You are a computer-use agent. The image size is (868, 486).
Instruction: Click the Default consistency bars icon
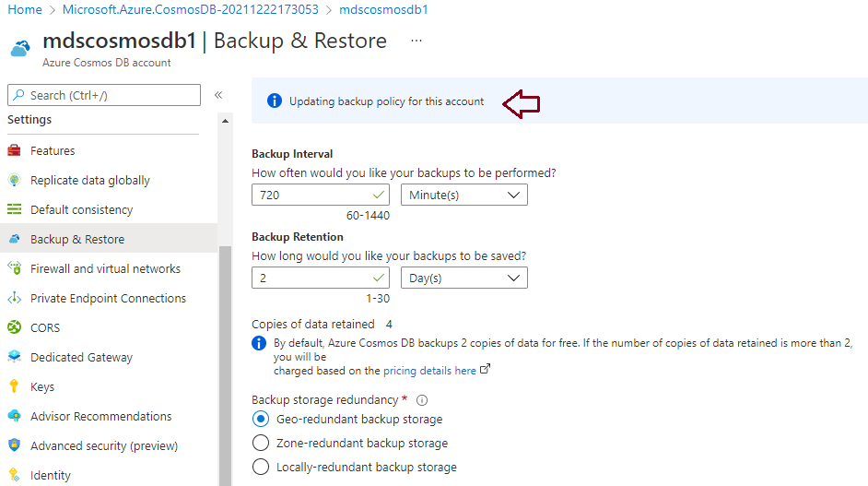15,209
